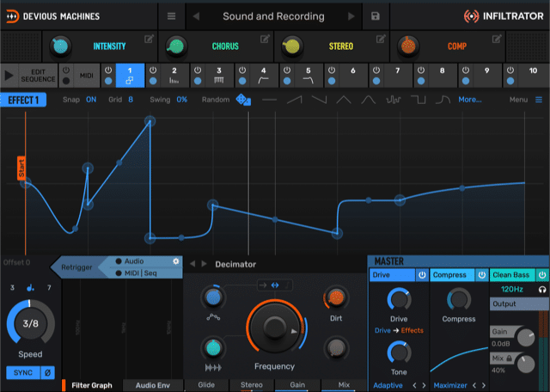Switch to the Glide tab

pos(206,385)
